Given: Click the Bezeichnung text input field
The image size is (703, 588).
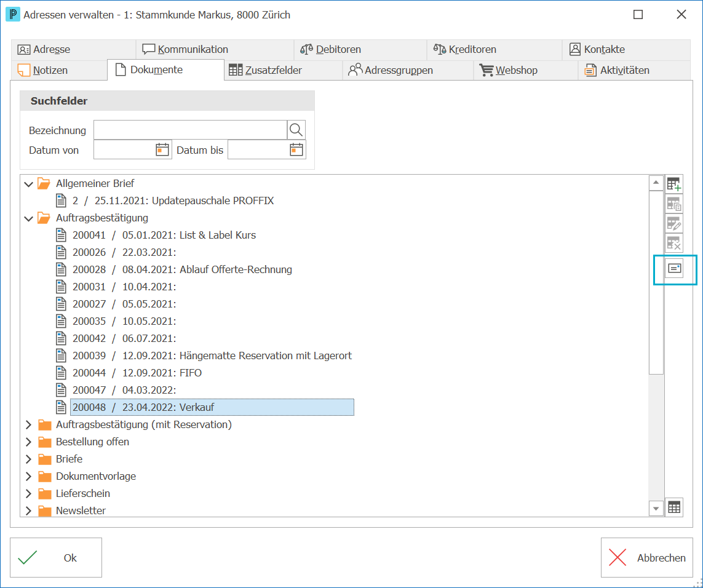Looking at the screenshot, I should pos(190,130).
